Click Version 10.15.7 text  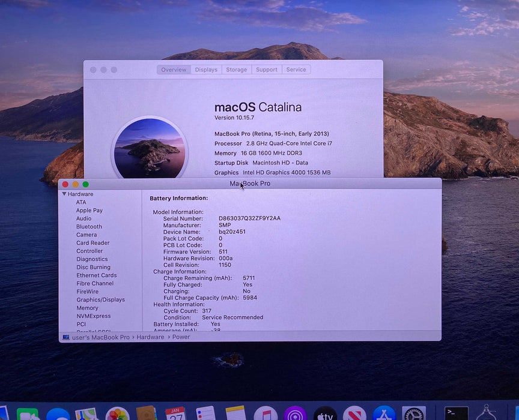click(x=234, y=118)
